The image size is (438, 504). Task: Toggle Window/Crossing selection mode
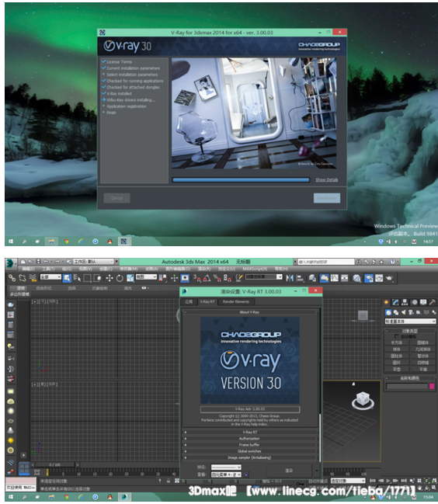click(97, 278)
